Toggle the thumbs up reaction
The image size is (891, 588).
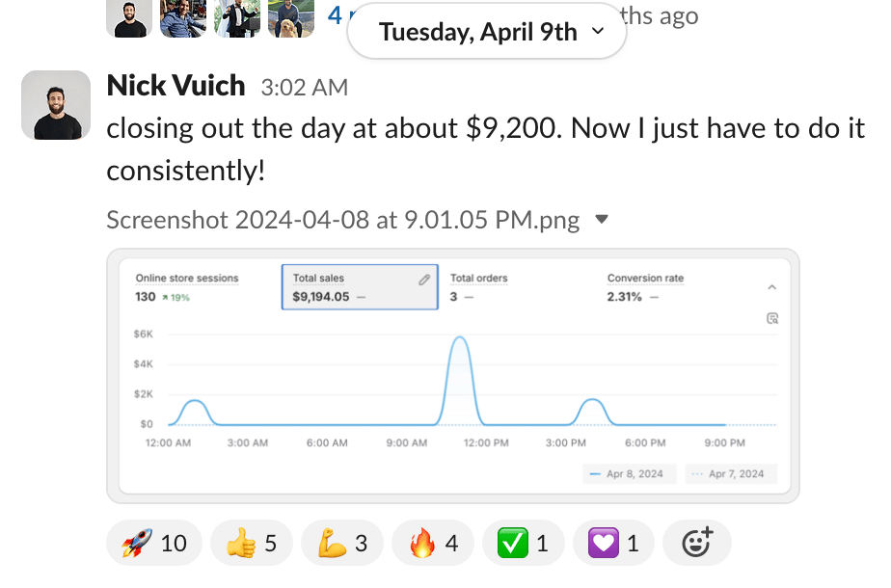251,544
